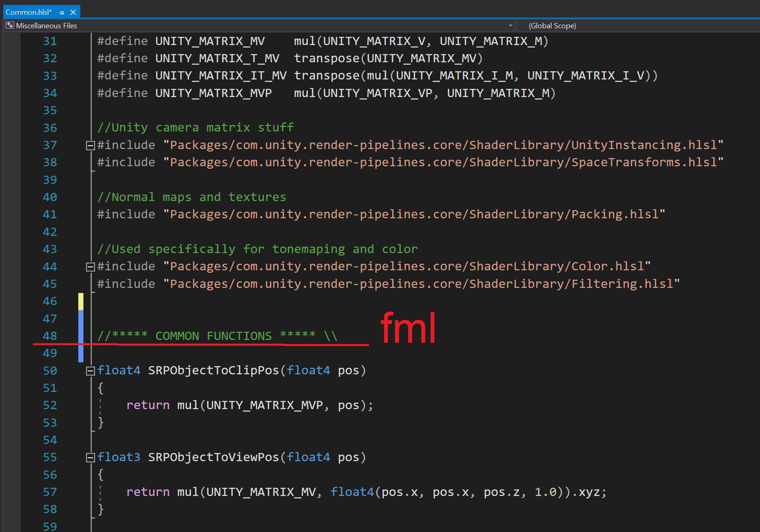Collapse the SRPObjectToViewPos function
Viewport: 760px width, 532px height.
coord(90,458)
